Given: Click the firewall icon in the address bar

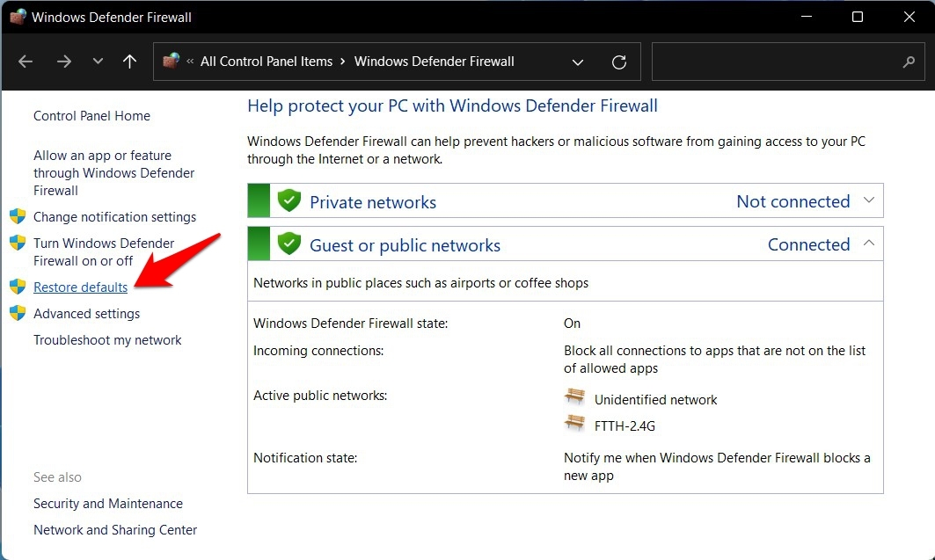Looking at the screenshot, I should pos(172,62).
